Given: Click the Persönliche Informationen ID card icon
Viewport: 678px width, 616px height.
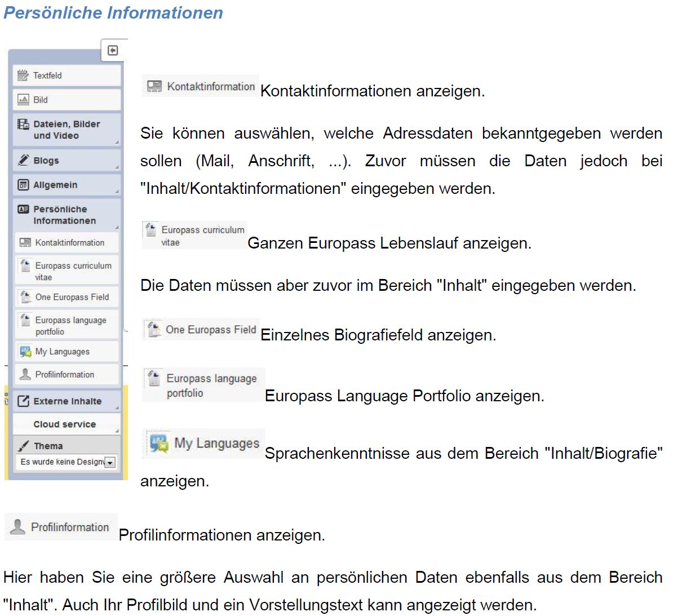Looking at the screenshot, I should (23, 209).
